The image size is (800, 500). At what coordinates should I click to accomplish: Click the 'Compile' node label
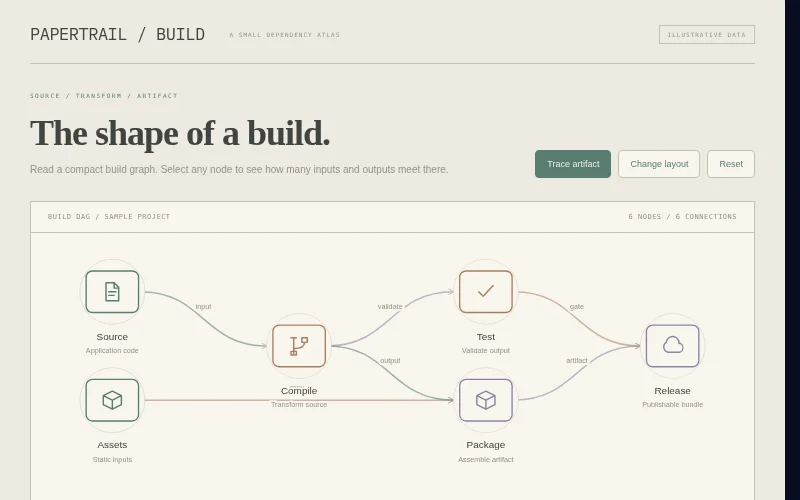click(x=299, y=391)
